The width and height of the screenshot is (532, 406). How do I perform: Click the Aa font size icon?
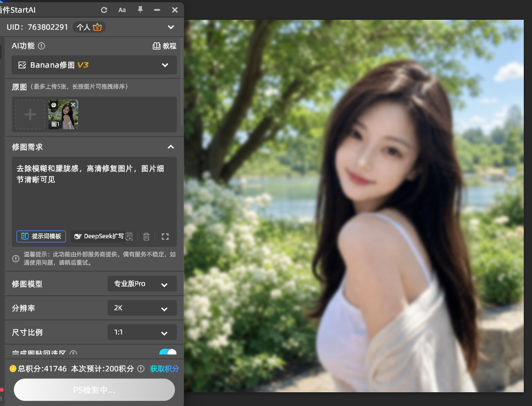point(122,10)
